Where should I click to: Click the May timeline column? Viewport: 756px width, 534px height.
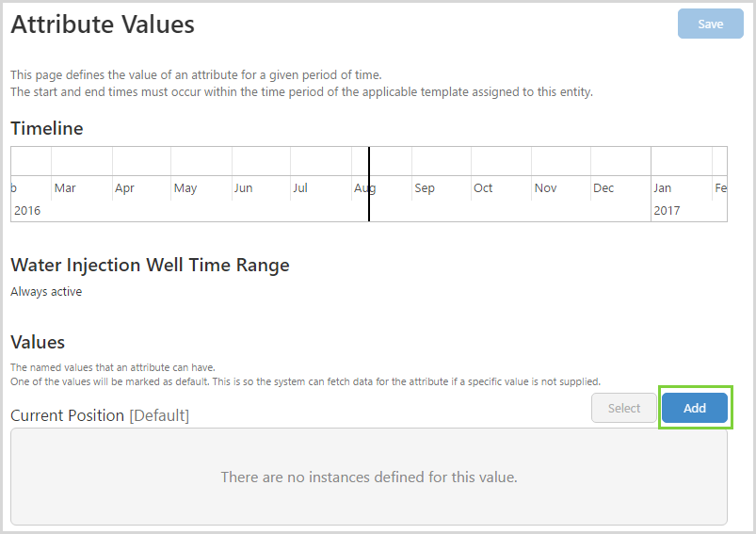185,188
